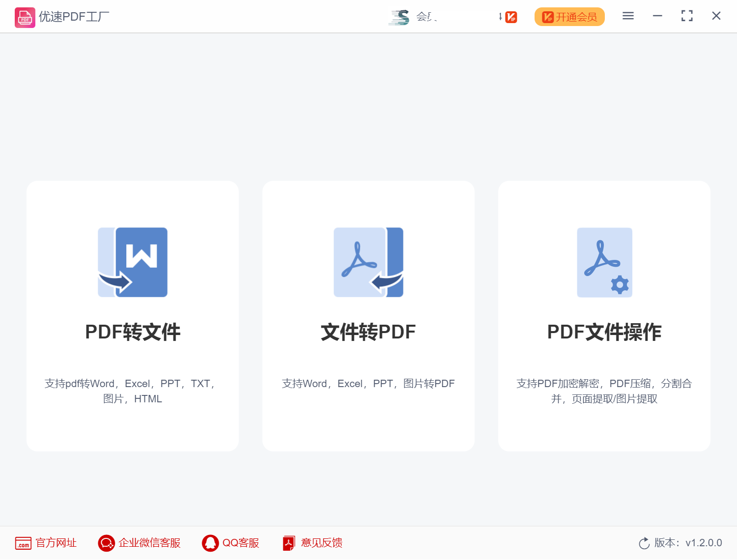Click the PDF文件操作 description text
Screen dimensions: 737x560
(x=604, y=391)
